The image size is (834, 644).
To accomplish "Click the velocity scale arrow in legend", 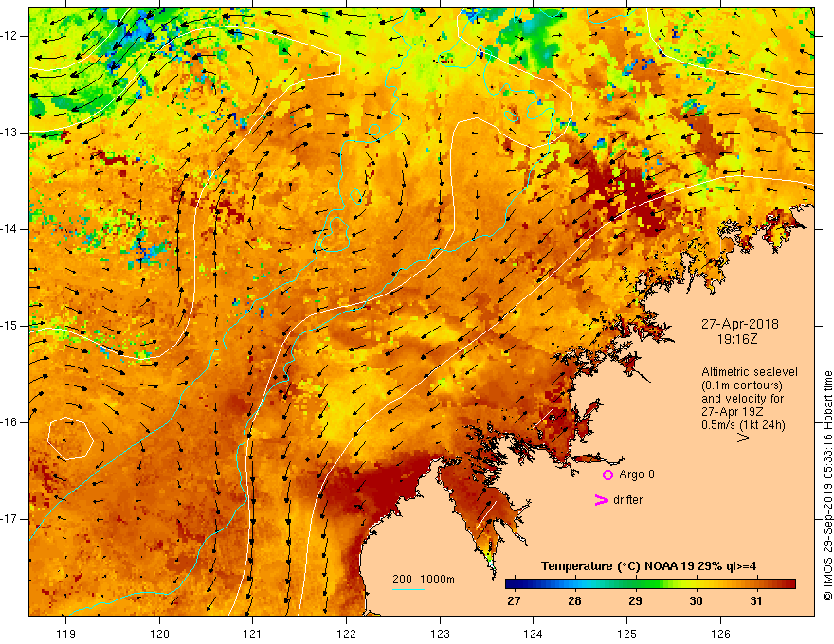I will tap(731, 438).
